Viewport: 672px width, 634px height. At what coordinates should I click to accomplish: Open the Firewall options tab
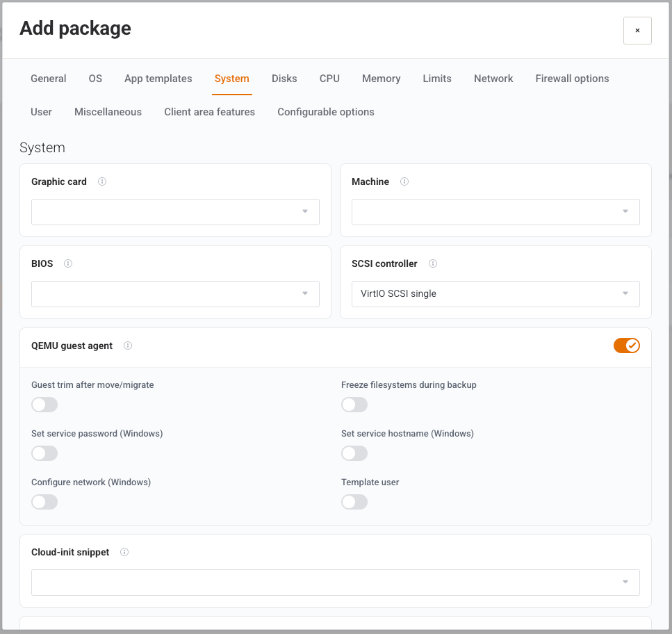coord(572,79)
